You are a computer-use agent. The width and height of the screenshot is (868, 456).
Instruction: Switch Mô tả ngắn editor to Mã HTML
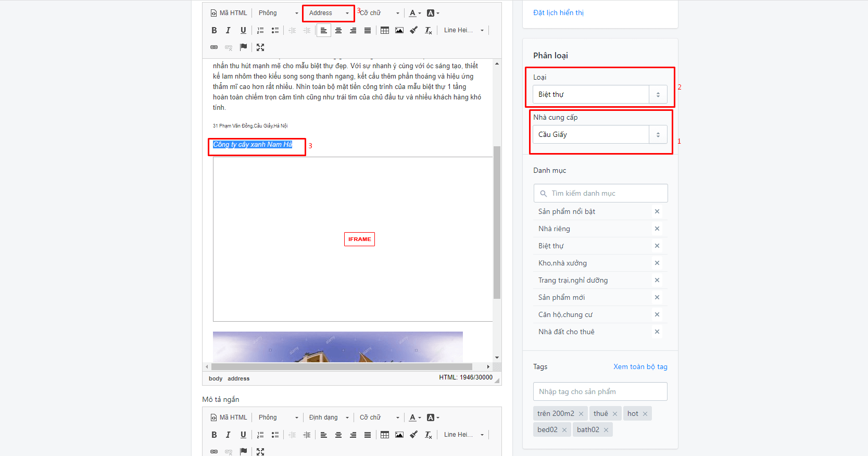pos(229,417)
